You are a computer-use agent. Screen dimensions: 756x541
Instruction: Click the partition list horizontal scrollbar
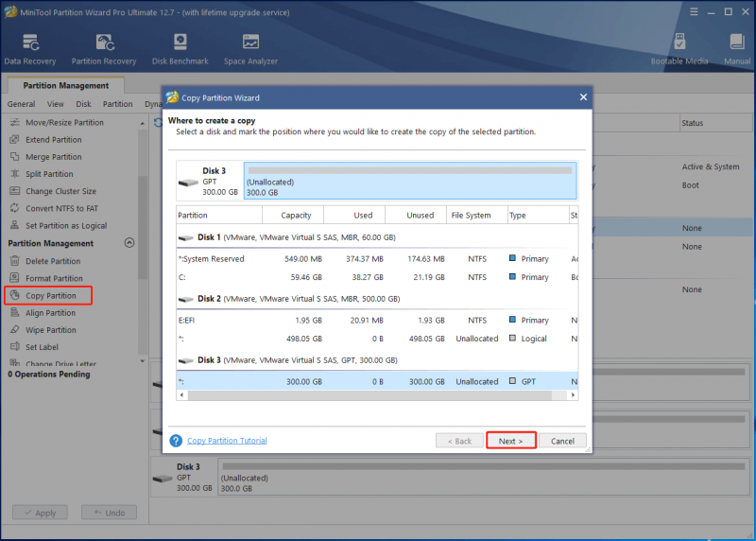coord(369,395)
